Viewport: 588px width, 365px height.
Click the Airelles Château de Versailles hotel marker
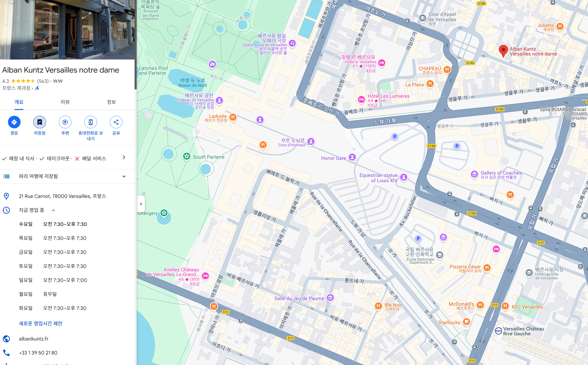tap(205, 276)
